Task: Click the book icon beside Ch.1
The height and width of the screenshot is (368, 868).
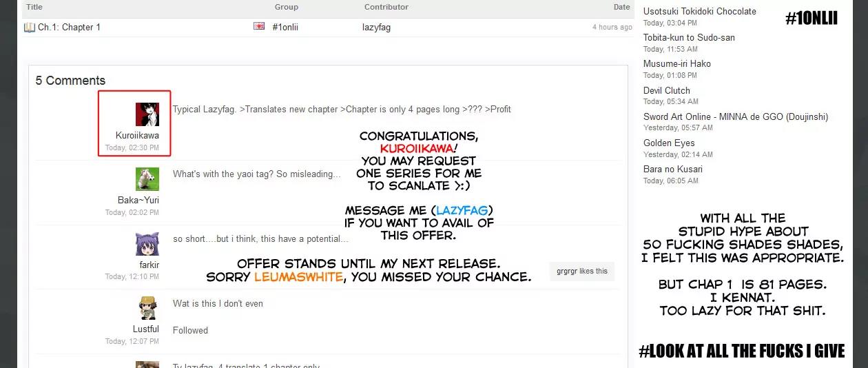Action: [29, 28]
